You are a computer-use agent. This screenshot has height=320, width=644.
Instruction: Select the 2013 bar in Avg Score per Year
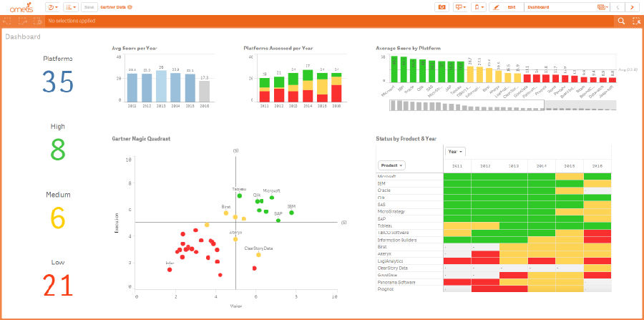click(x=162, y=86)
